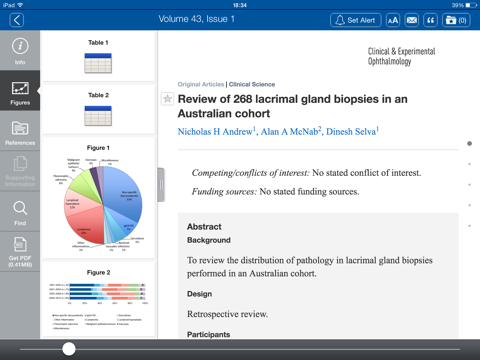480x360 pixels.
Task: Open the References sidebar tab
Action: coord(20,131)
